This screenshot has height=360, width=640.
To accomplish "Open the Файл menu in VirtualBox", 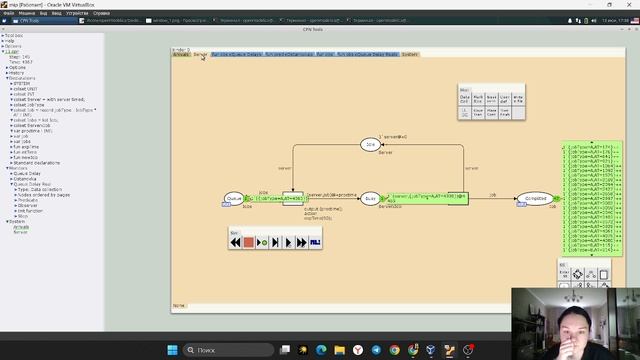I will click(9, 13).
